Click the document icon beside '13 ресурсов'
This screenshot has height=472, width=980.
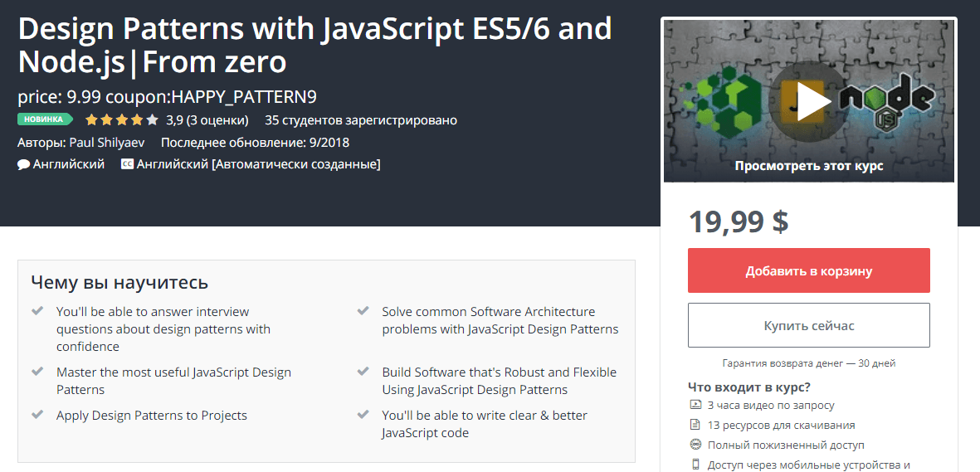point(695,425)
